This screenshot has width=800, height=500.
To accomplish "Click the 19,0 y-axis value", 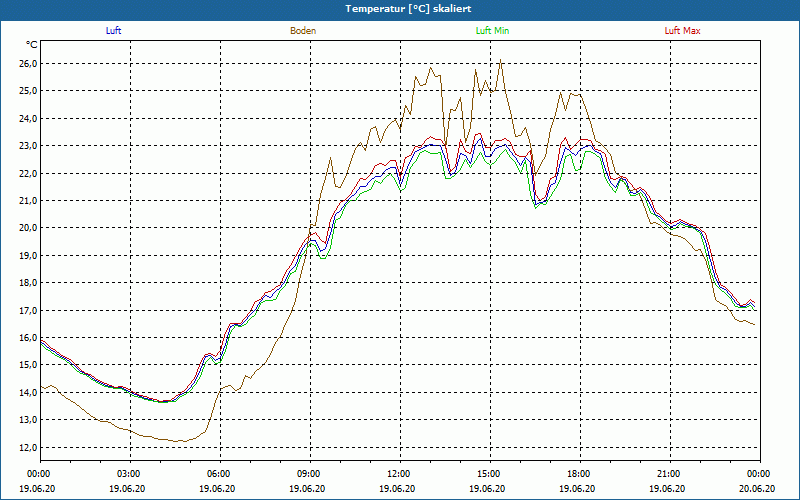I will [x=29, y=256].
